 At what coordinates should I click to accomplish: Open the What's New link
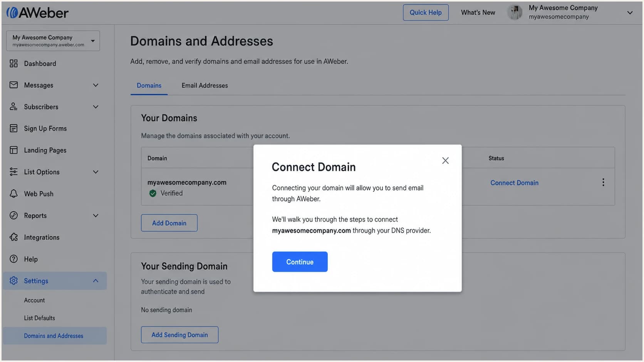coord(478,12)
